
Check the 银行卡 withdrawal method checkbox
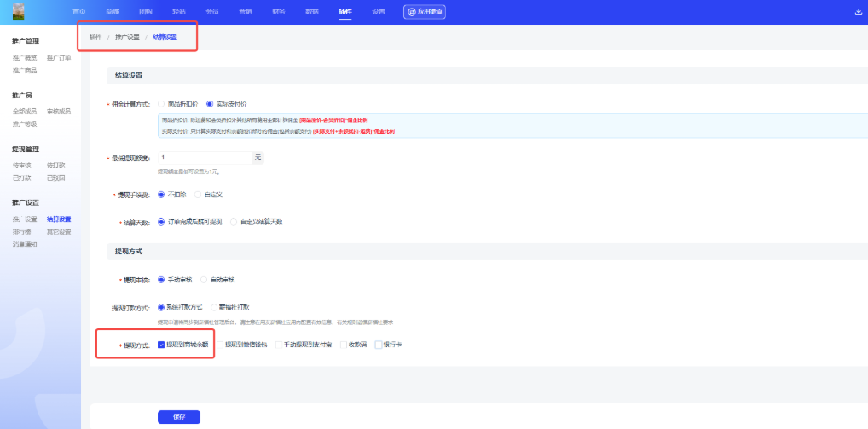point(379,345)
